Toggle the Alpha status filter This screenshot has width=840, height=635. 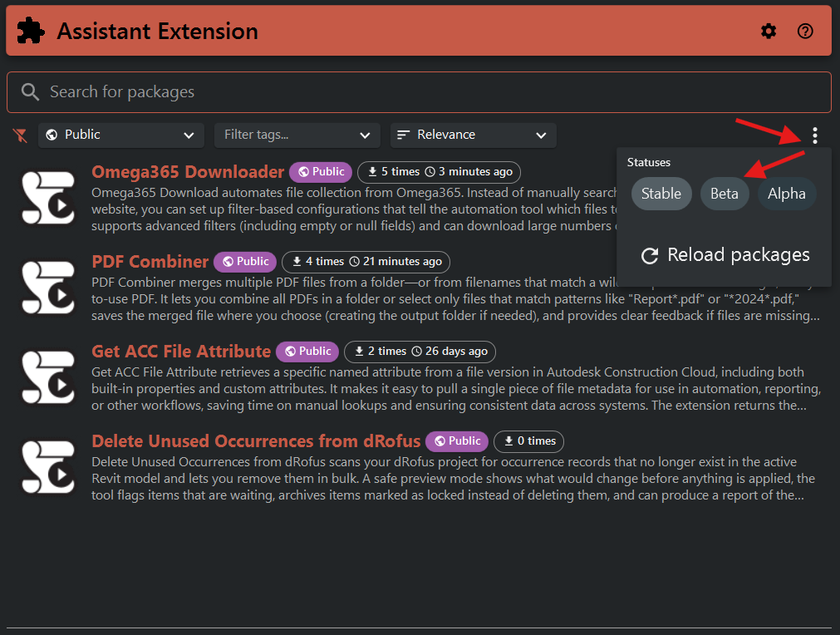786,194
